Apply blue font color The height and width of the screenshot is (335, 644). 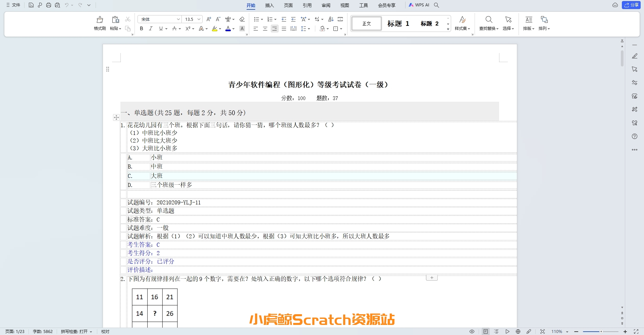coord(228,29)
